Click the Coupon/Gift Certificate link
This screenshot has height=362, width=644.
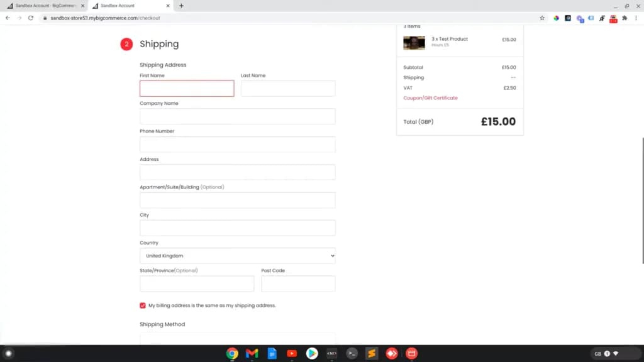[x=430, y=98]
